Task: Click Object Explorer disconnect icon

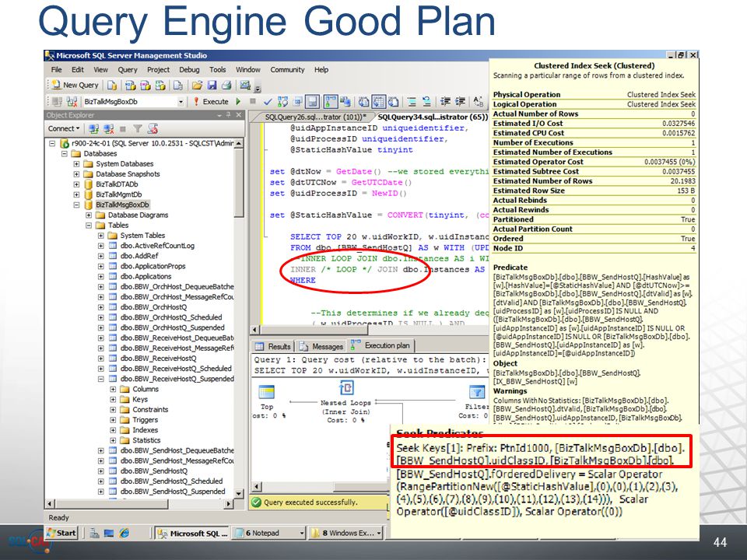Action: (x=109, y=128)
